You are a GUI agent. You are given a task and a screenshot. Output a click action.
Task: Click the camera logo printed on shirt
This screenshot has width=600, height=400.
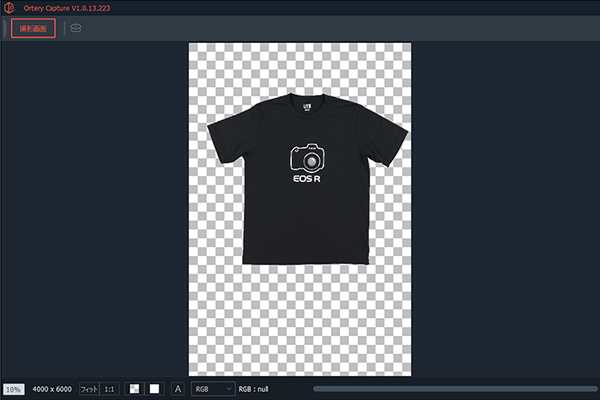coord(309,158)
